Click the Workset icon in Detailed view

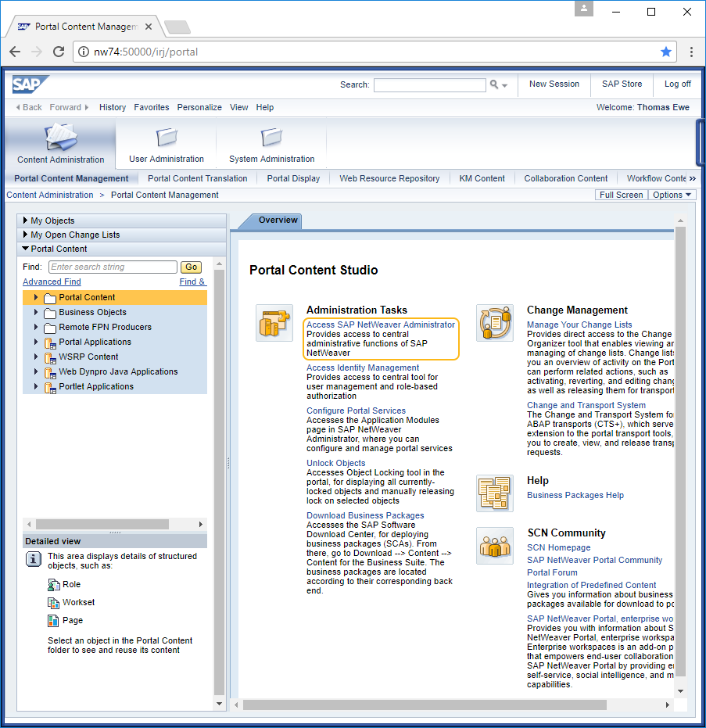(x=54, y=603)
